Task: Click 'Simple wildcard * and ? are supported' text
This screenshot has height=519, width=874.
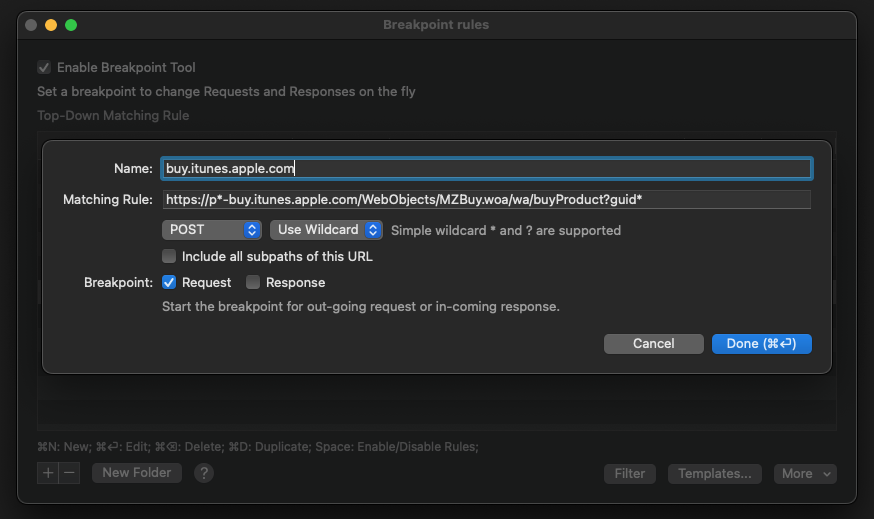Action: point(506,230)
